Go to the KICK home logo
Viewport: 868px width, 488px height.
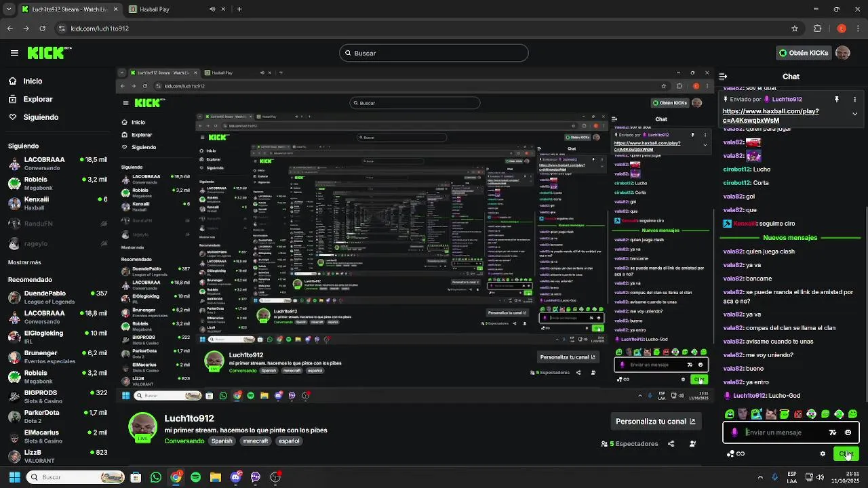pos(49,53)
